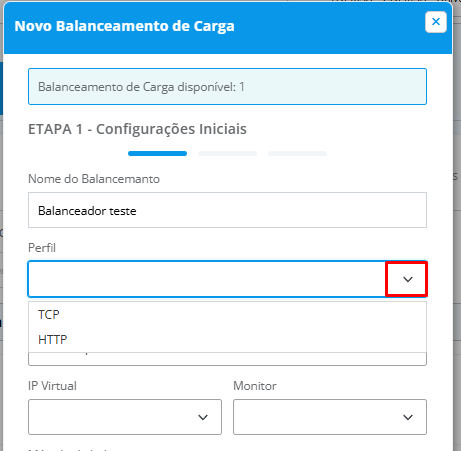Click the IP Virtual label
The image size is (461, 451).
pyautogui.click(x=52, y=386)
